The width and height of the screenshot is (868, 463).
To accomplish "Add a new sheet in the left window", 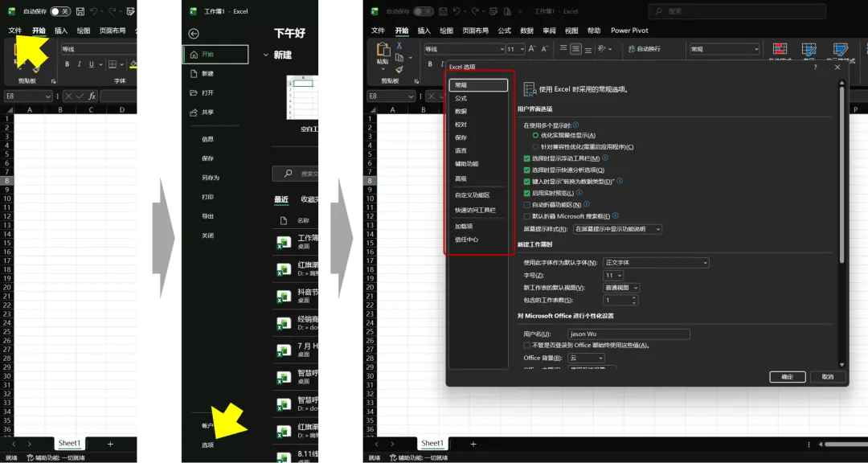I will tap(110, 444).
